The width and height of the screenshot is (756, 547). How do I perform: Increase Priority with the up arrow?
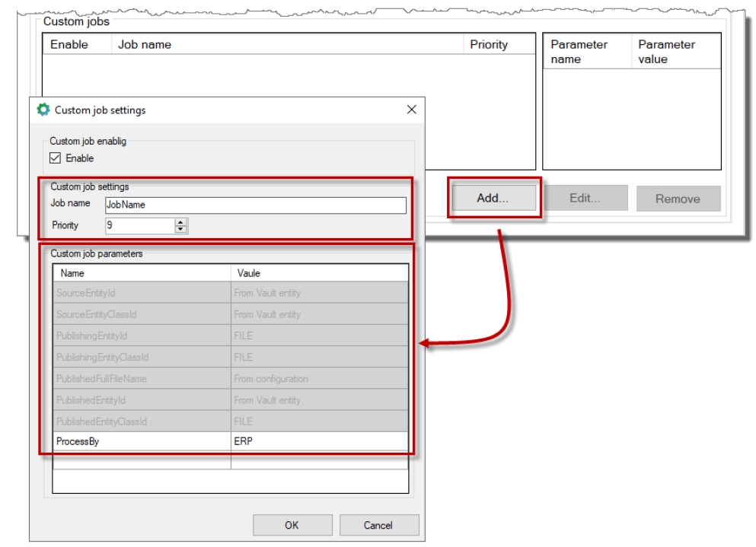tap(180, 222)
